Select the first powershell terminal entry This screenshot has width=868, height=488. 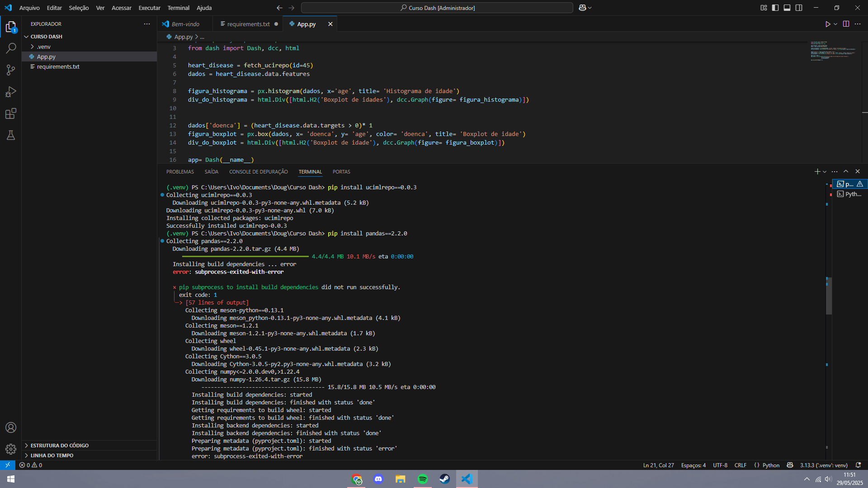(849, 184)
